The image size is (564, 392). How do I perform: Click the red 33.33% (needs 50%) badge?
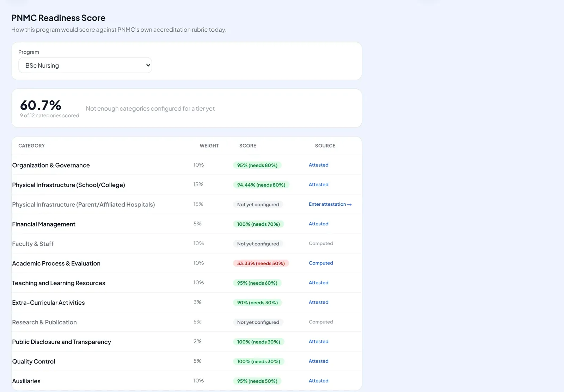click(261, 263)
